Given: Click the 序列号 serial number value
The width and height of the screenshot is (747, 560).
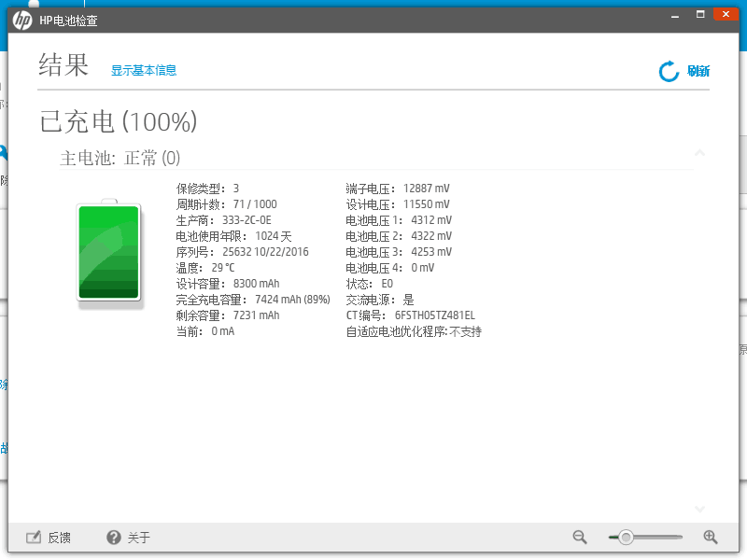Looking at the screenshot, I should coord(265,252).
